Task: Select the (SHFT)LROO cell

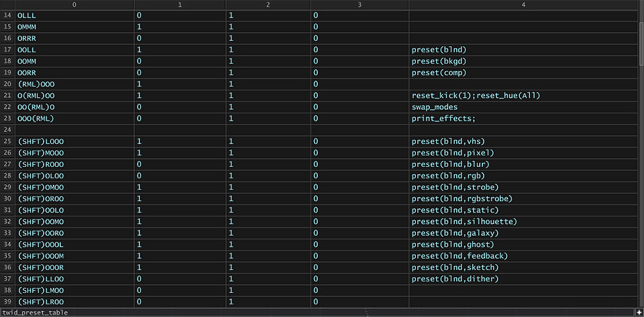Action: coord(74,302)
